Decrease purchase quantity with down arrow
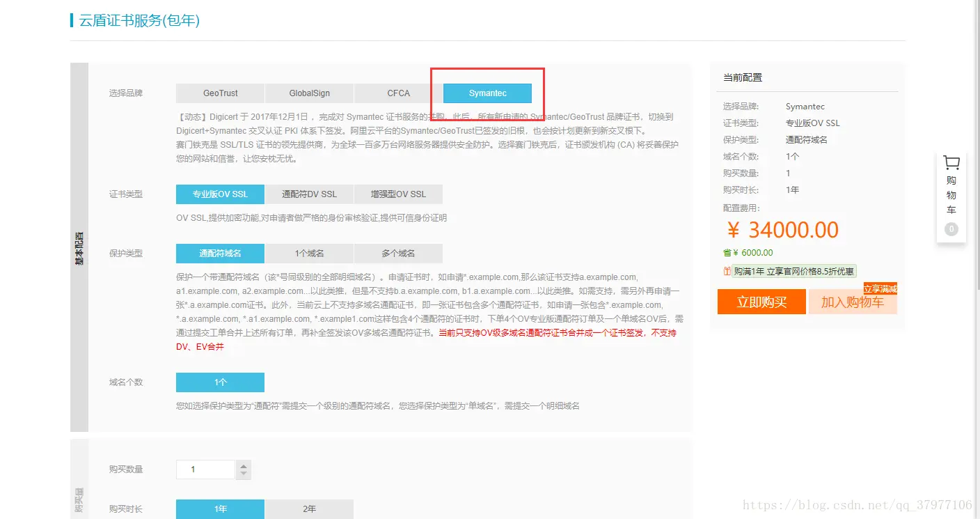 [243, 474]
